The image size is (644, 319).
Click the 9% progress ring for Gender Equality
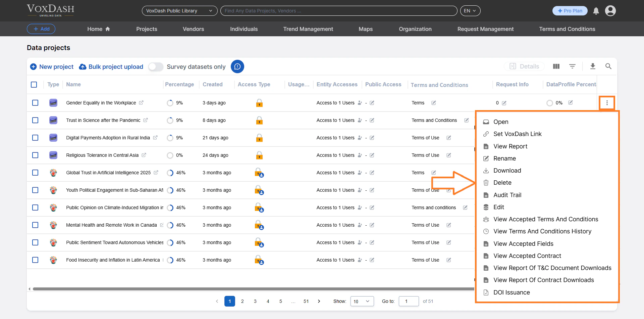[x=170, y=103]
